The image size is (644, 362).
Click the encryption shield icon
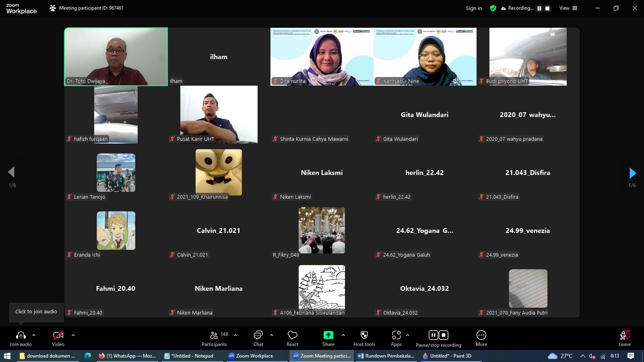point(493,8)
